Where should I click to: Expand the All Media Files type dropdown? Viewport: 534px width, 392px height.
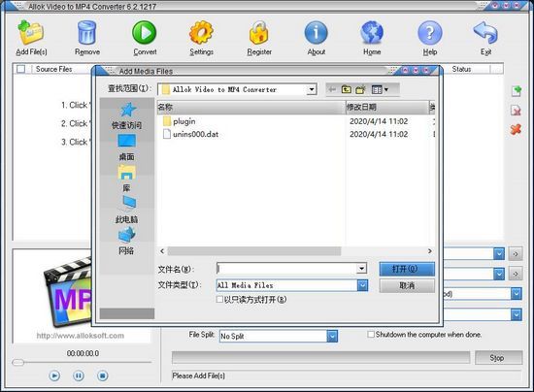click(363, 285)
